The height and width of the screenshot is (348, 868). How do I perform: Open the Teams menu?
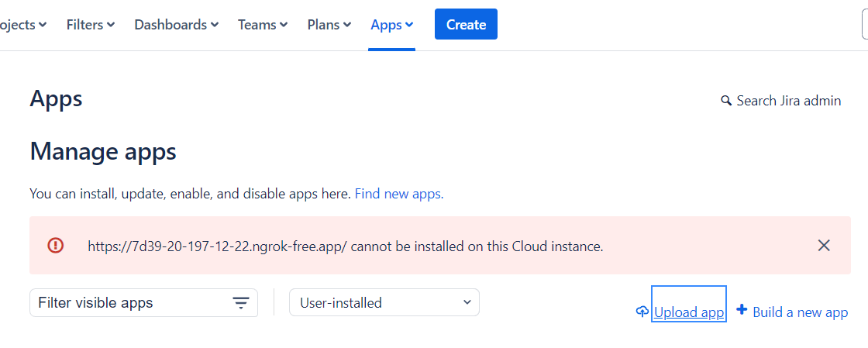263,25
